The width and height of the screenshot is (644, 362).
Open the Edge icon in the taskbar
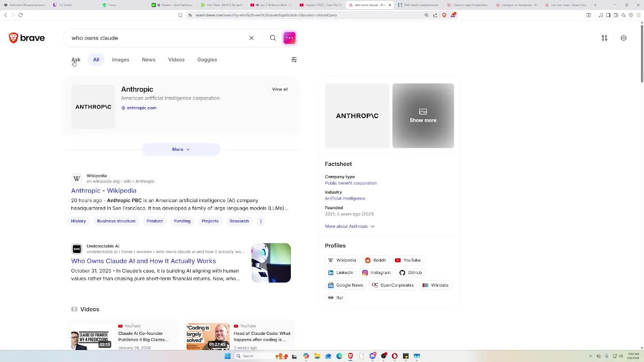point(339,356)
